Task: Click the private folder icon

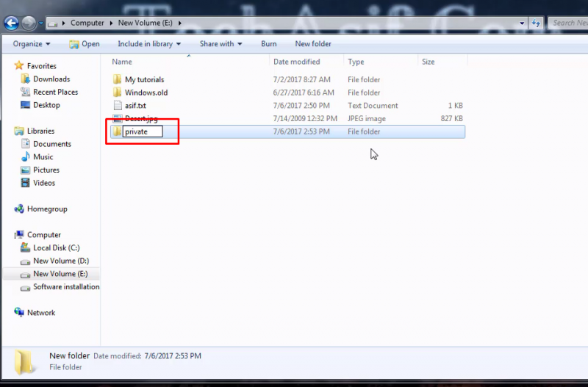Action: pos(118,131)
